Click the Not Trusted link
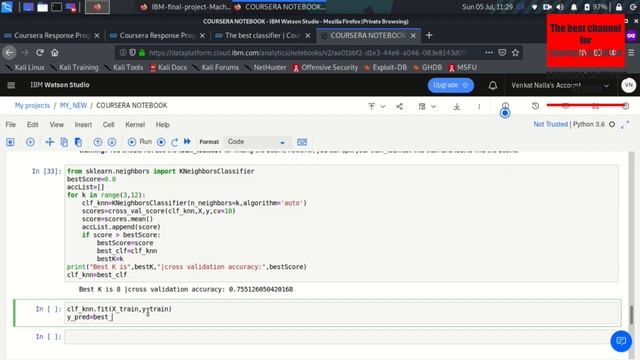 click(x=551, y=124)
